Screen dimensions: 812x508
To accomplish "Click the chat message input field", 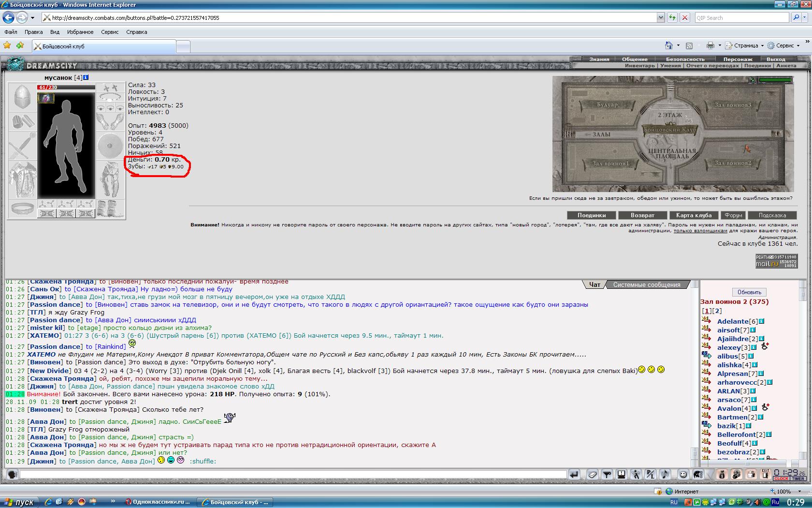I will coord(293,475).
